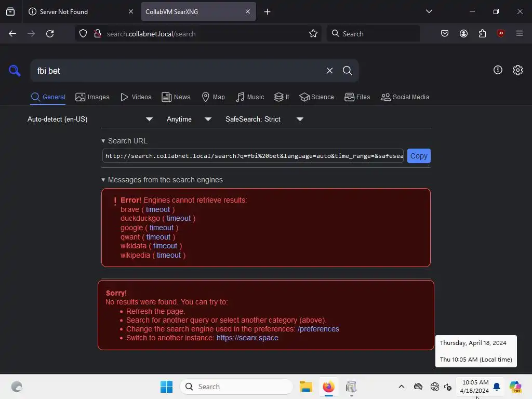Close the CollabVM SearXNG tab
The width and height of the screenshot is (532, 399).
248,11
